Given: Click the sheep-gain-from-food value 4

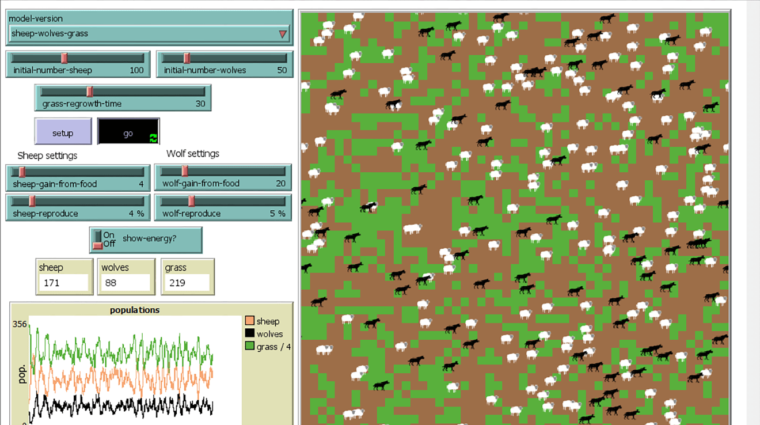Looking at the screenshot, I should coord(141,184).
